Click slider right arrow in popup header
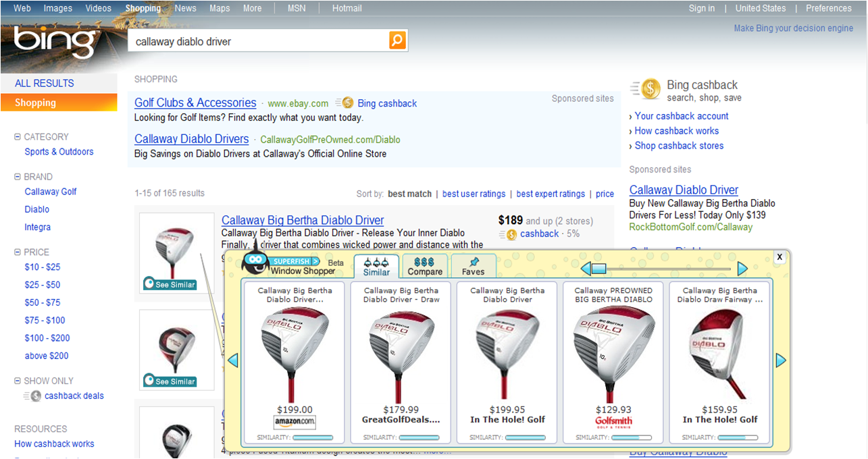The width and height of the screenshot is (868, 459). point(742,269)
